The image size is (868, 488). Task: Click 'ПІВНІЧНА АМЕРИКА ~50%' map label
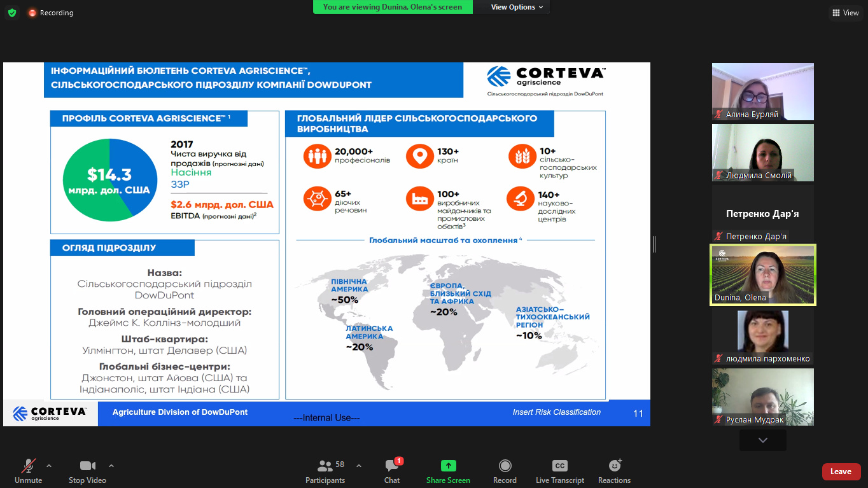coord(349,291)
